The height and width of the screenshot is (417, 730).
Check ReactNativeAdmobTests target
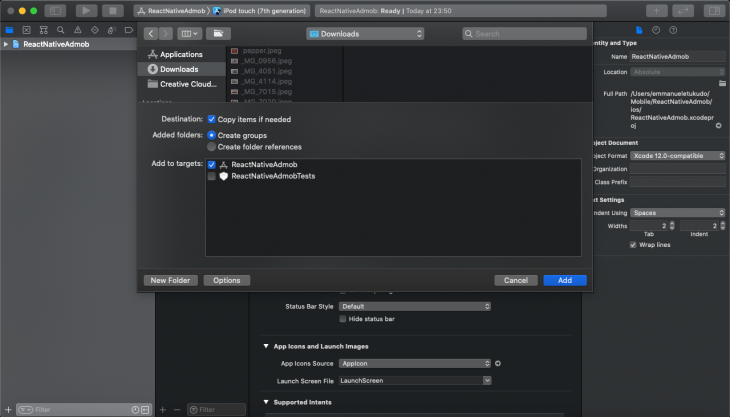click(211, 176)
